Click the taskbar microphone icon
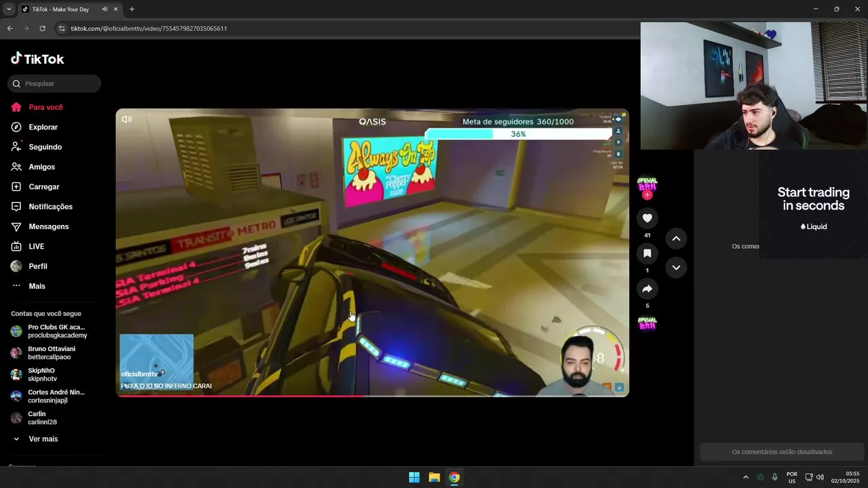Image resolution: width=868 pixels, height=488 pixels. coord(775,477)
